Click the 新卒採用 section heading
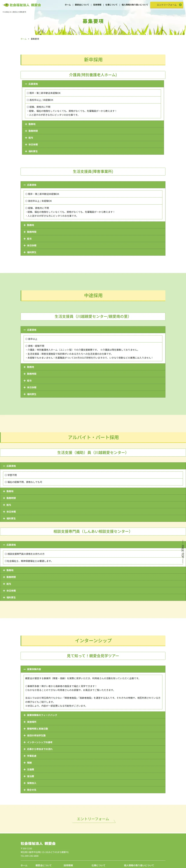 click(93, 60)
